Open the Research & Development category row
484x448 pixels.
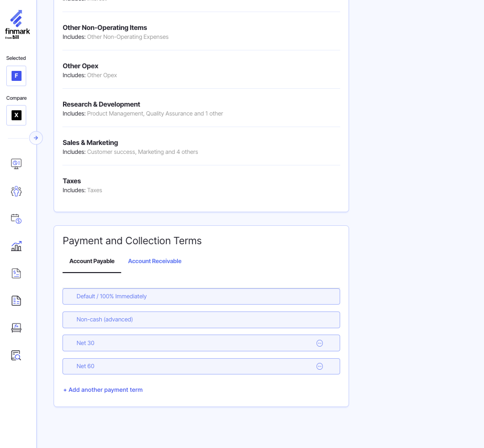201,108
